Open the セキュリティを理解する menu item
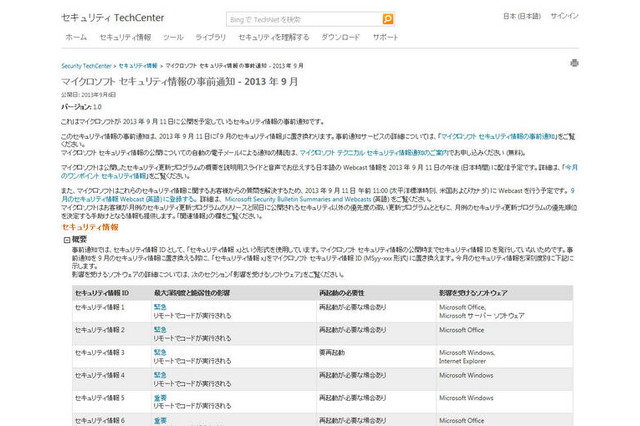Viewport: 640px width, 426px height. pos(273,37)
